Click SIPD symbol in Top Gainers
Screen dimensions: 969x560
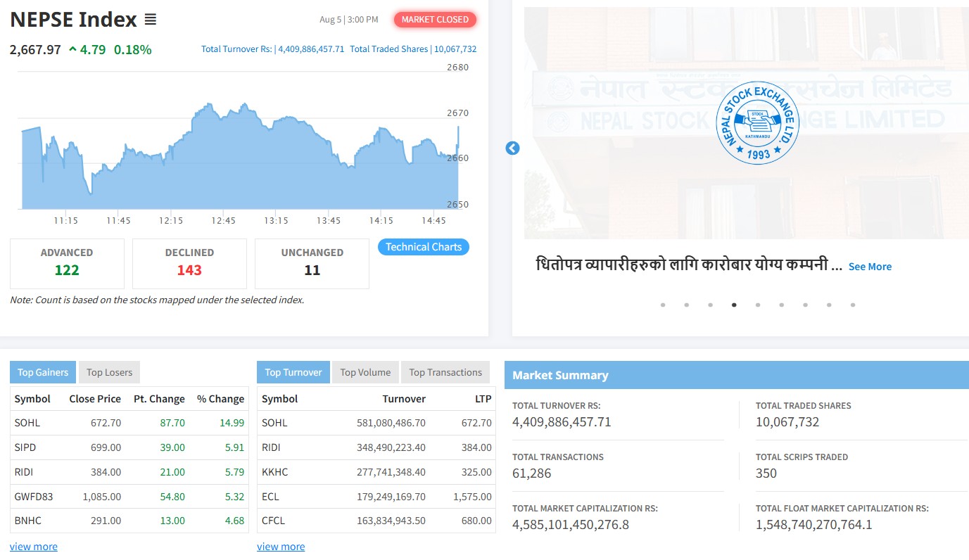coord(25,447)
